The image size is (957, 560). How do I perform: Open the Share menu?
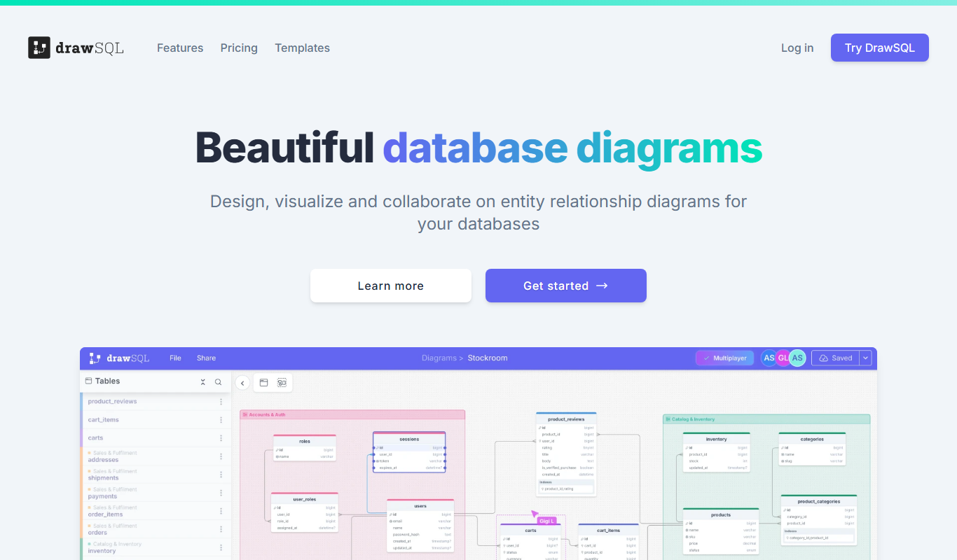pos(206,358)
